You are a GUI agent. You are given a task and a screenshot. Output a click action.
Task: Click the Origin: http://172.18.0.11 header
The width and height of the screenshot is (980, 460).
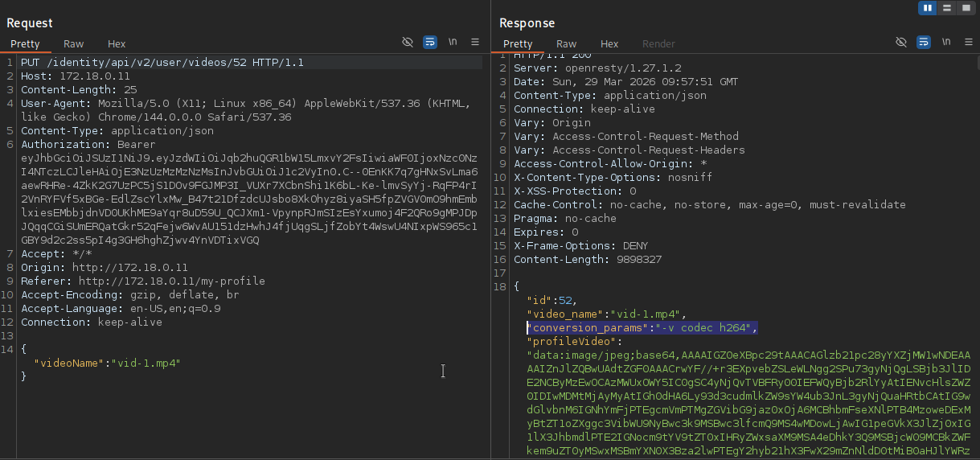coord(105,268)
